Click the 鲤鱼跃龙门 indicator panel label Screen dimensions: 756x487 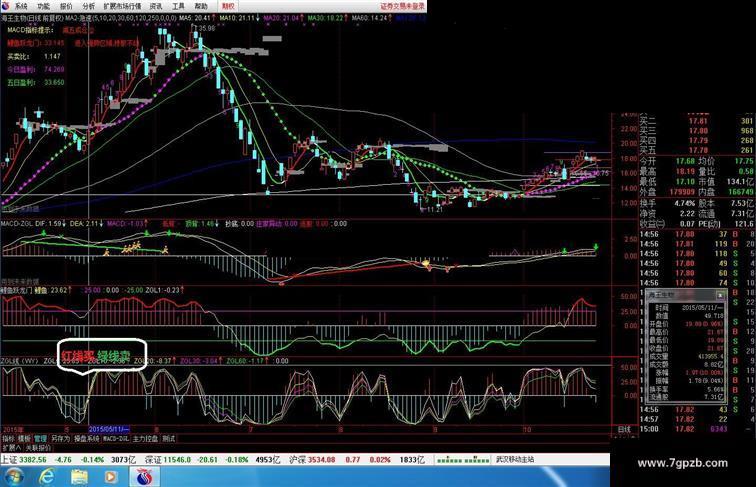(16, 290)
